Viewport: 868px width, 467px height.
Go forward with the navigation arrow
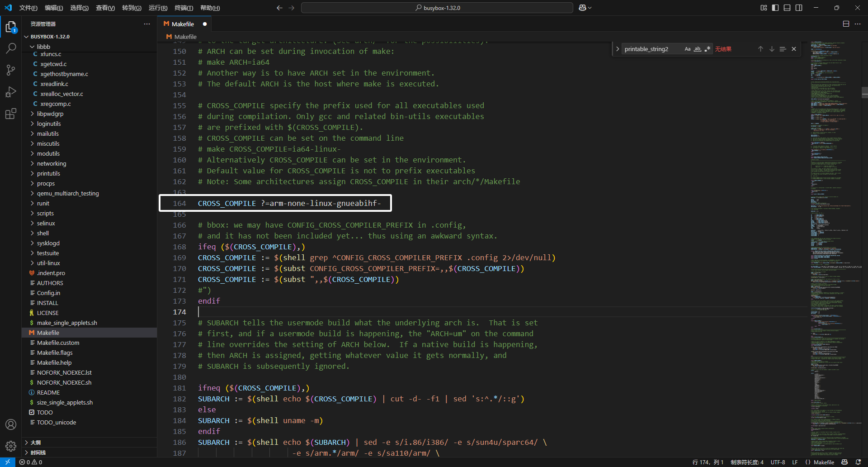click(x=291, y=8)
